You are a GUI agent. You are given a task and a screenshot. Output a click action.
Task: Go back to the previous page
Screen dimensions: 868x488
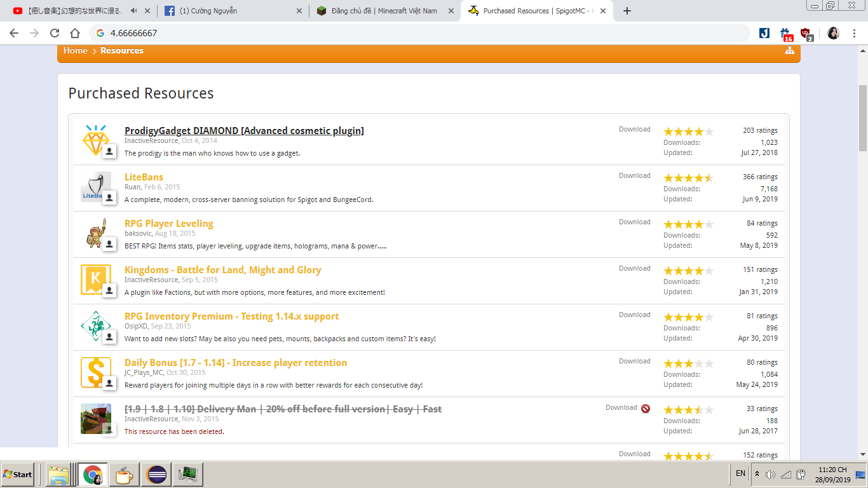pos(14,33)
